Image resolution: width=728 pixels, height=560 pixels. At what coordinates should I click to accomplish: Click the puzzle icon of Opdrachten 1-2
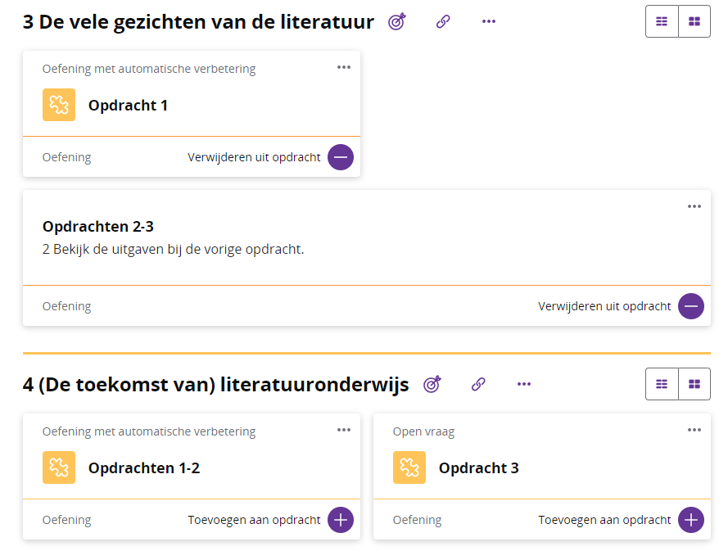pyautogui.click(x=59, y=467)
